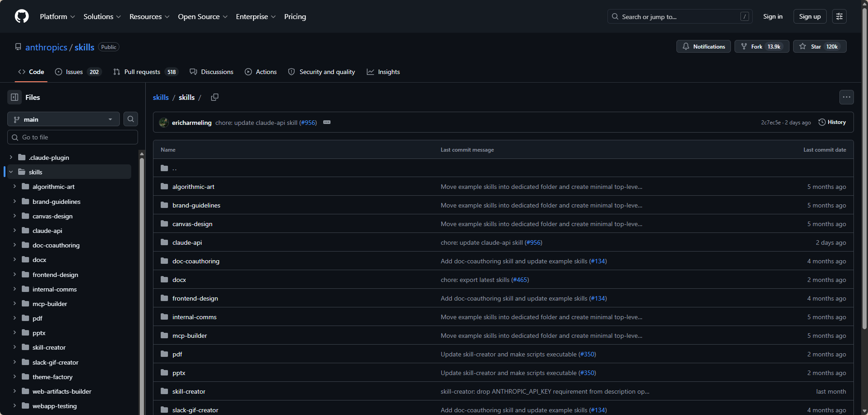Screen dimensions: 868x415
Task: Open the appearance settings icon in the header
Action: pyautogui.click(x=839, y=16)
